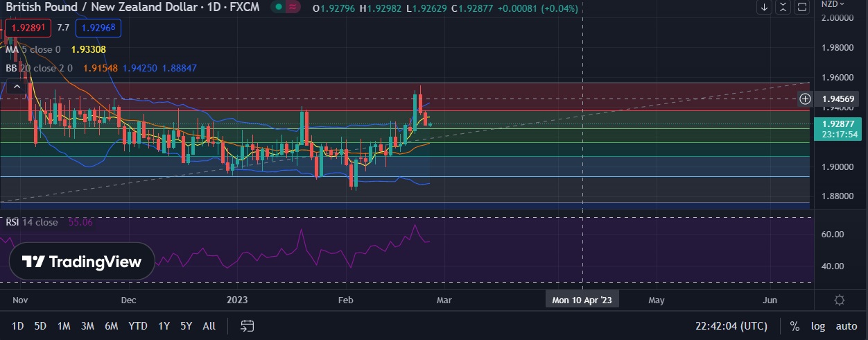
Task: Collapse the indicator legend with chevron
Action: tap(15, 86)
